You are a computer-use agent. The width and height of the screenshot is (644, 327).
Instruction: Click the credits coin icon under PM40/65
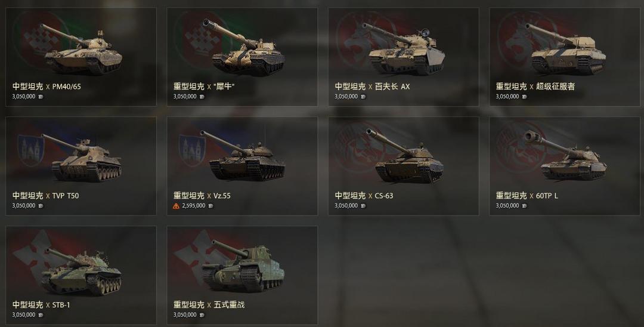tap(41, 97)
